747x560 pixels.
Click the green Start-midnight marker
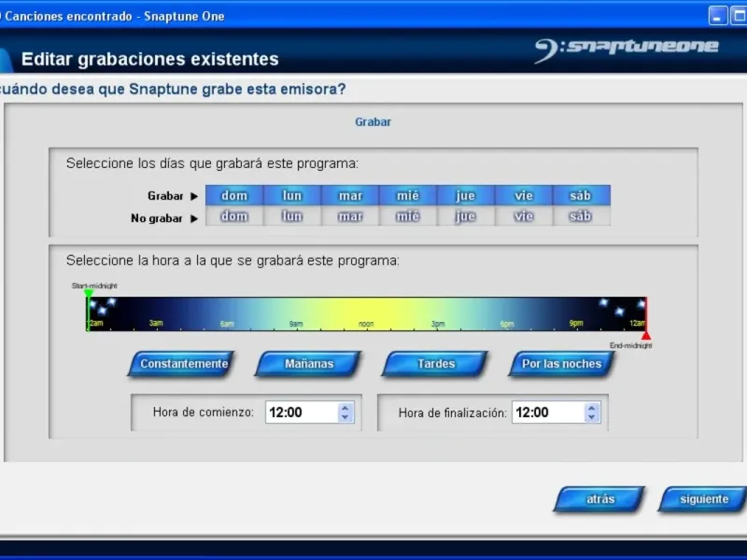point(89,293)
